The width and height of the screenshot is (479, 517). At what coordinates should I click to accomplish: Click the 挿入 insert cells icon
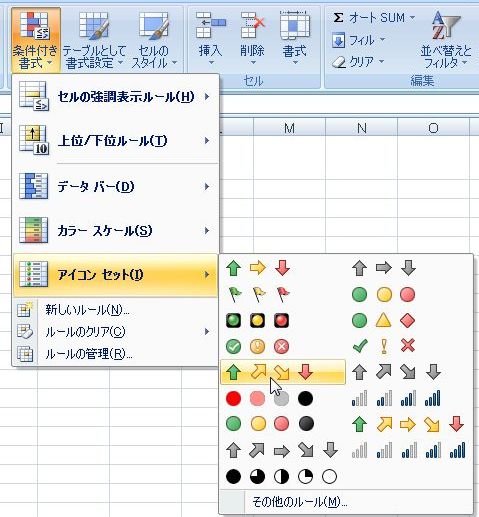[x=210, y=25]
